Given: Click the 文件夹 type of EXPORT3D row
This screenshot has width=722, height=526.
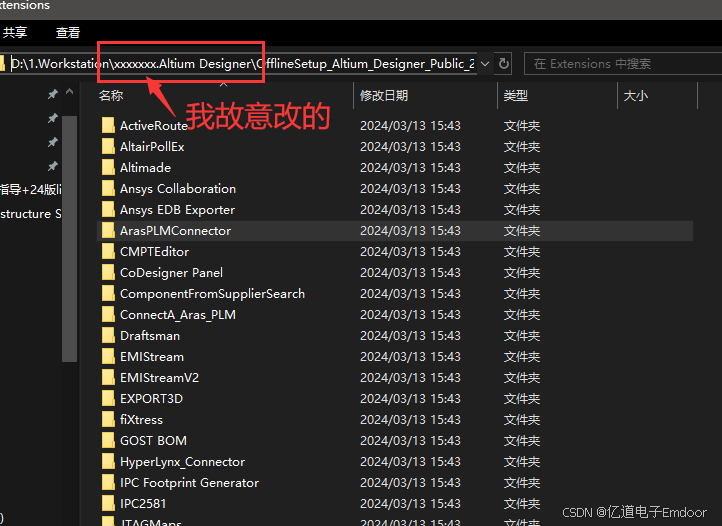Looking at the screenshot, I should [x=522, y=399].
